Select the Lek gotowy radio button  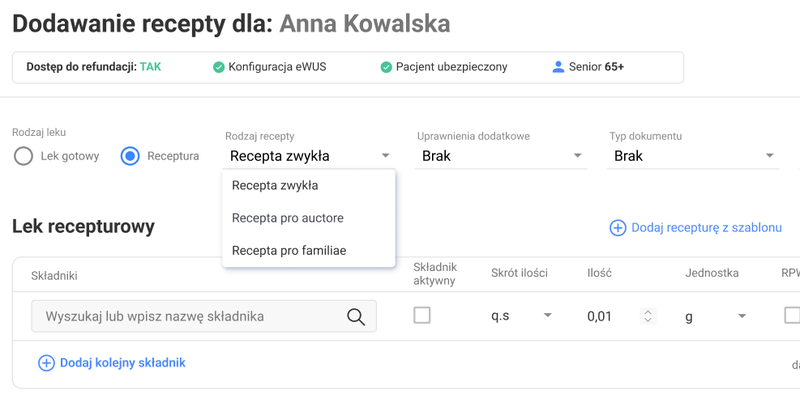[23, 156]
